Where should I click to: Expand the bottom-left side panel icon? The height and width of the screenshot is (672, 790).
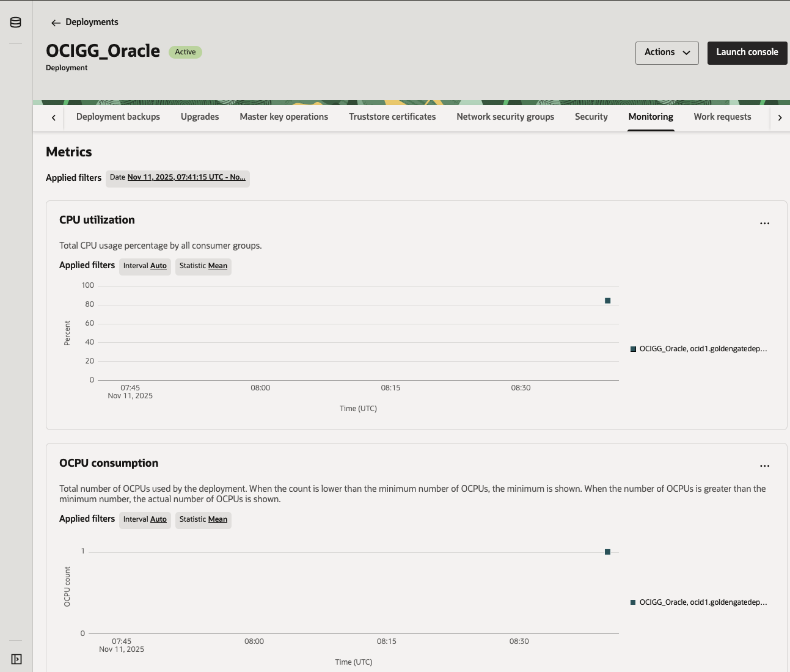point(16,659)
